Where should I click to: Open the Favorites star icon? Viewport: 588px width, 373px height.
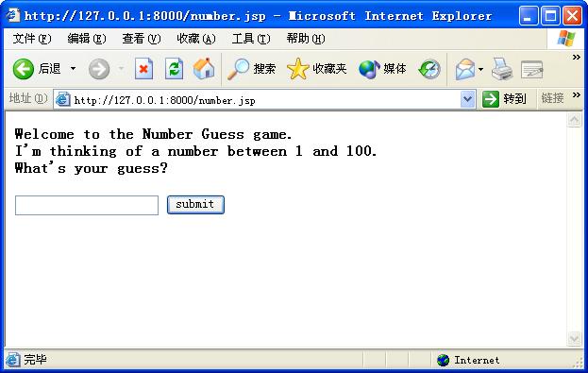tap(297, 69)
